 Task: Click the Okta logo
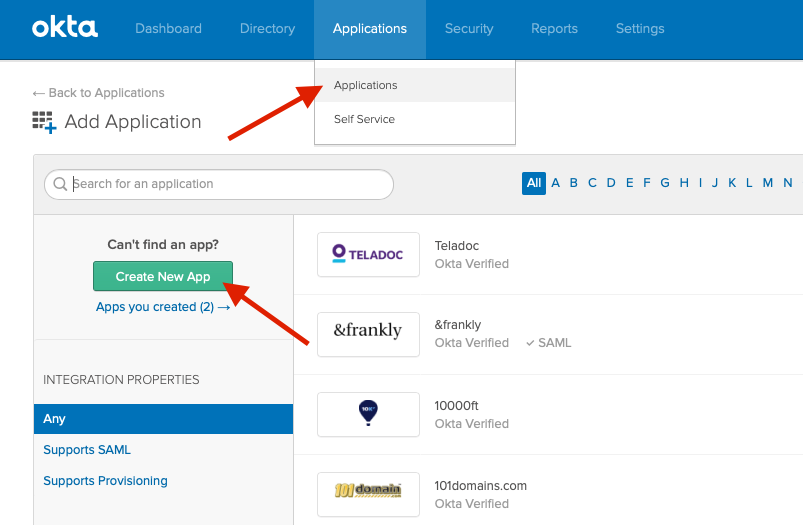pyautogui.click(x=65, y=28)
